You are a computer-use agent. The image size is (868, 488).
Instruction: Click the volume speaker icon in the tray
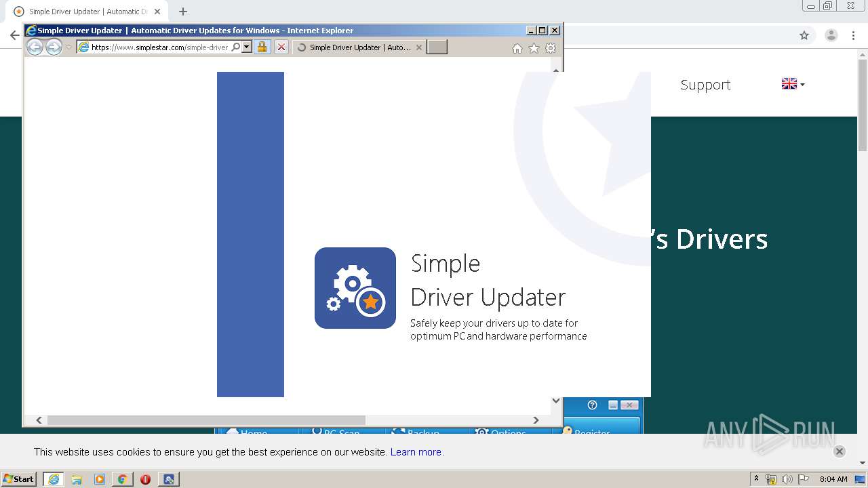point(787,479)
